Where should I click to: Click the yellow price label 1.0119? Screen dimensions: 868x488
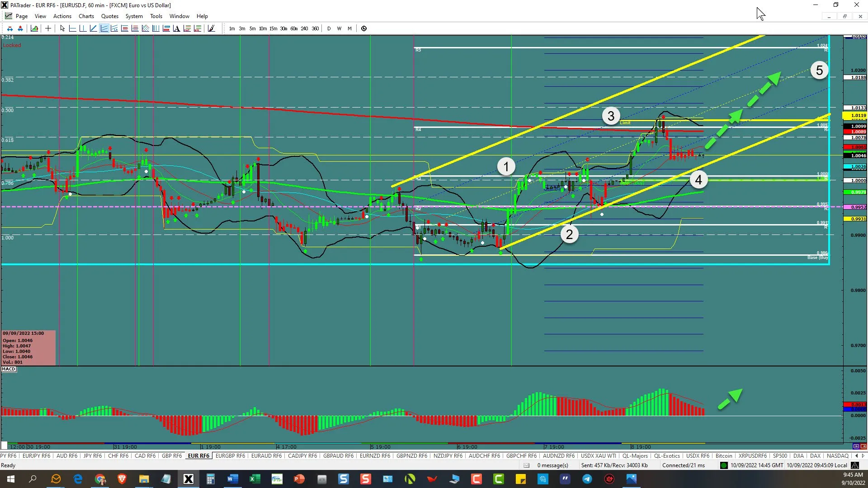click(855, 116)
